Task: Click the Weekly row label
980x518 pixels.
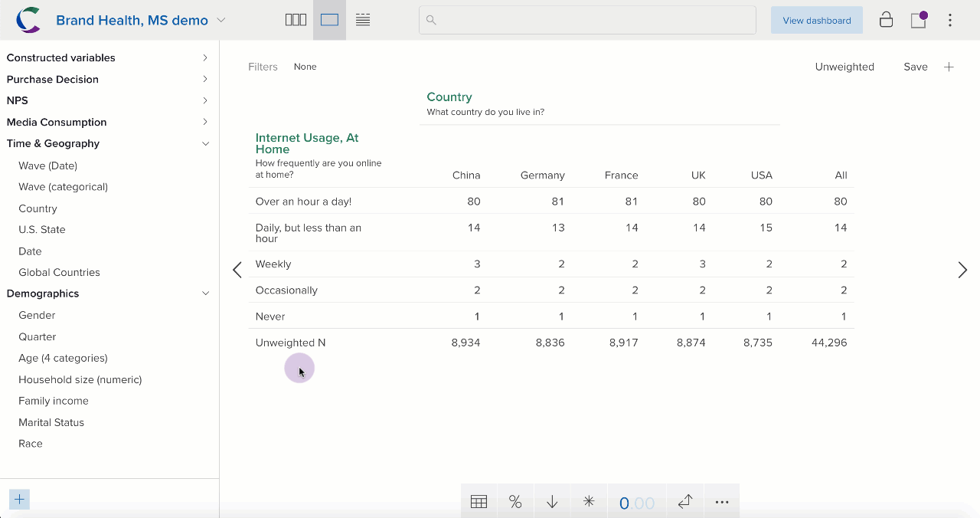Action: (x=273, y=264)
